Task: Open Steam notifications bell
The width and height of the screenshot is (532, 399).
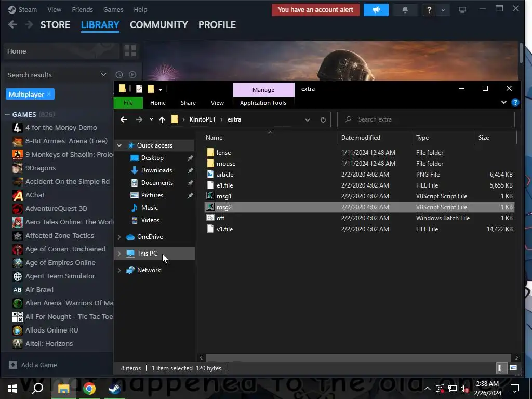Action: click(x=405, y=10)
